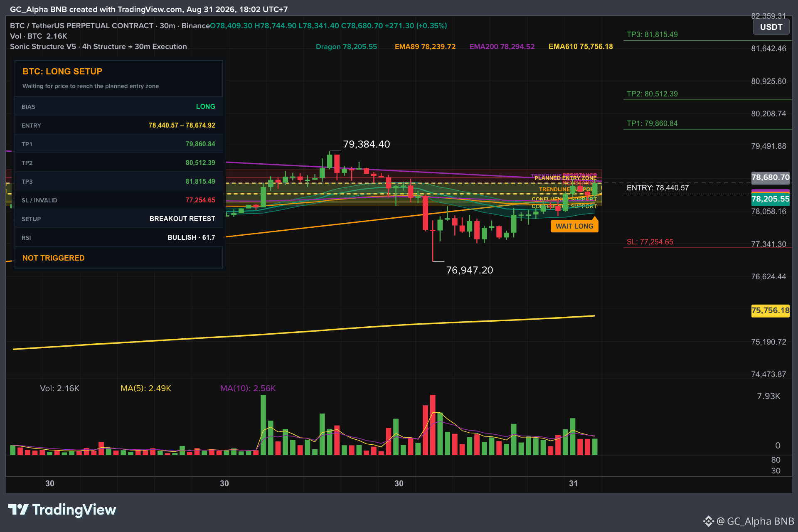Click the Dragon price tag 78,205.55

click(770, 199)
